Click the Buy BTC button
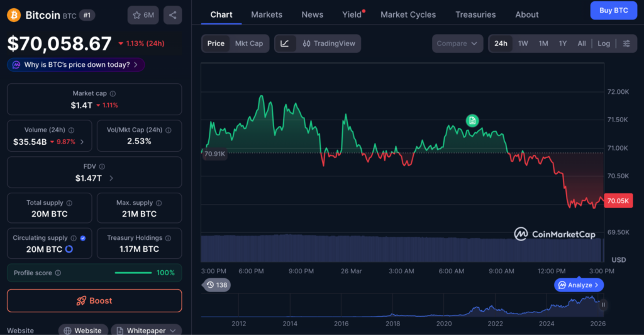Image resolution: width=644 pixels, height=335 pixels. [x=613, y=11]
